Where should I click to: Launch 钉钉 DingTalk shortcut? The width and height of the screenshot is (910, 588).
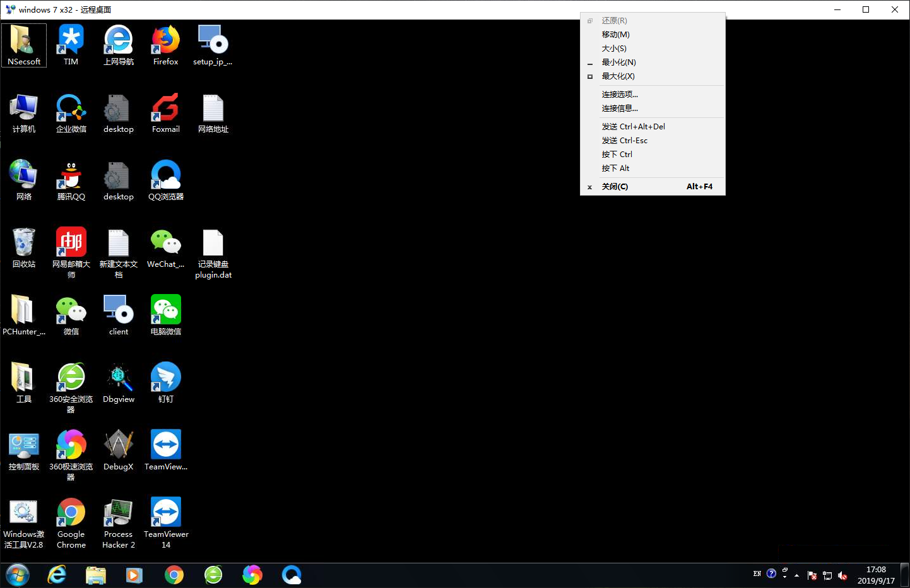click(x=166, y=383)
